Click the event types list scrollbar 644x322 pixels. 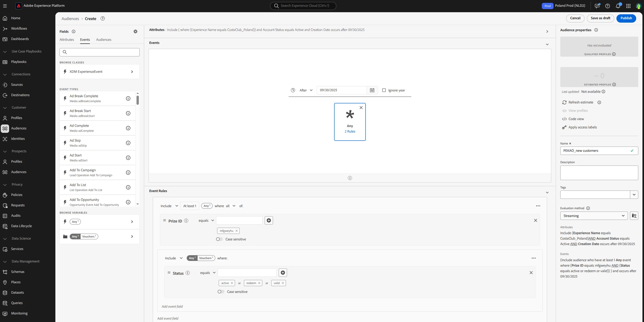[138, 100]
